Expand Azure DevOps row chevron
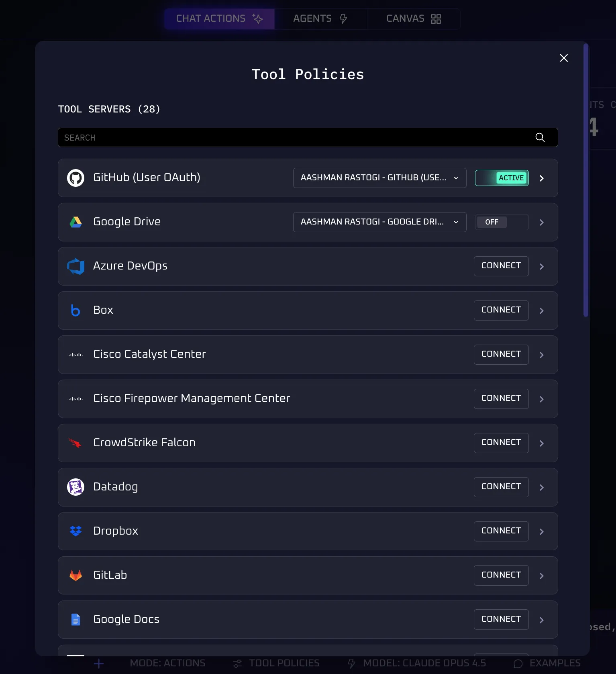 (541, 266)
